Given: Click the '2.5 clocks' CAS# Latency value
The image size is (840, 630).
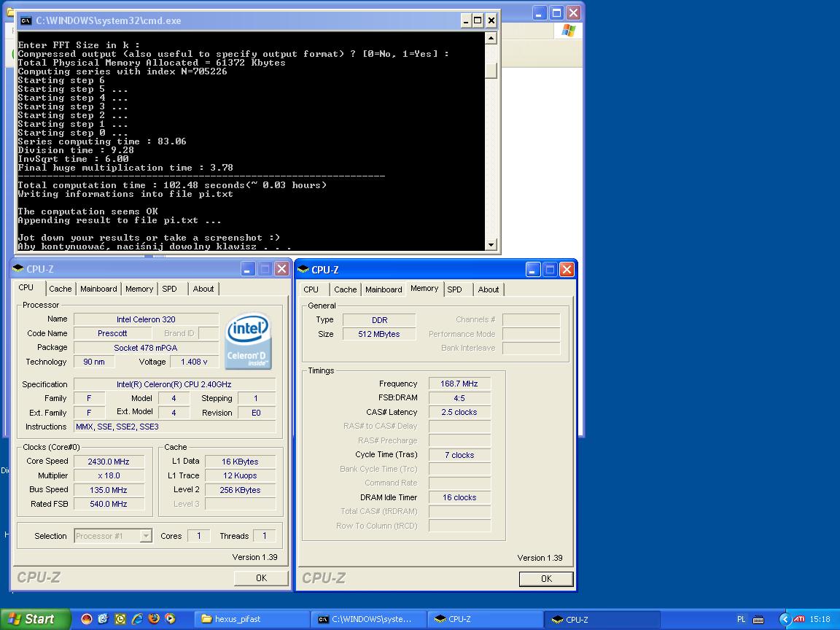Looking at the screenshot, I should click(x=459, y=412).
